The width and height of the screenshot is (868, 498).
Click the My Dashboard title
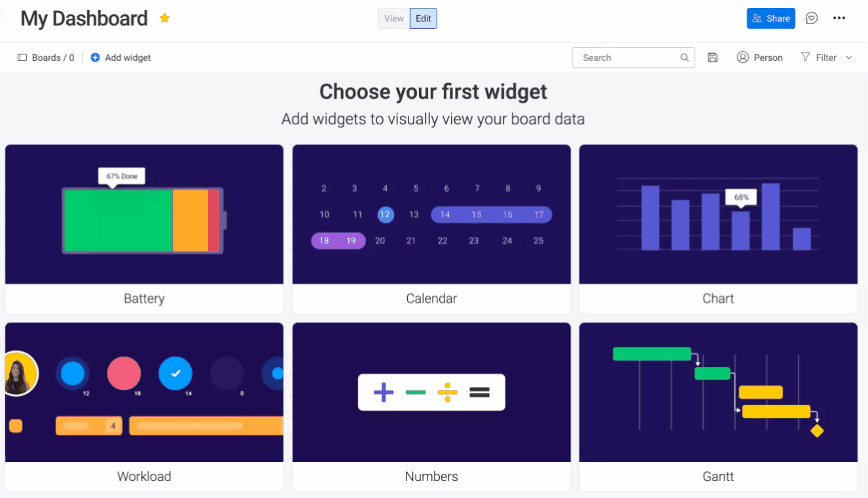click(84, 18)
